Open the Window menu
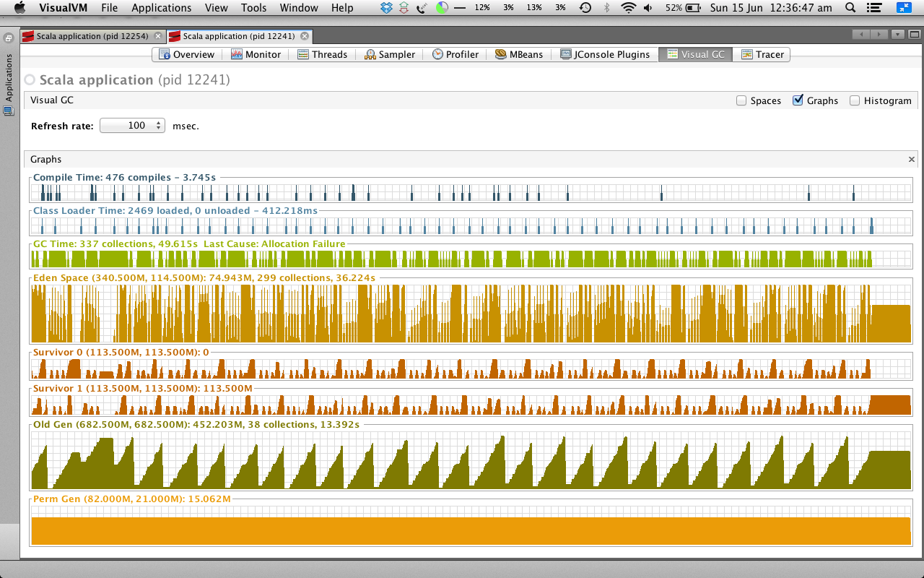 coord(299,8)
